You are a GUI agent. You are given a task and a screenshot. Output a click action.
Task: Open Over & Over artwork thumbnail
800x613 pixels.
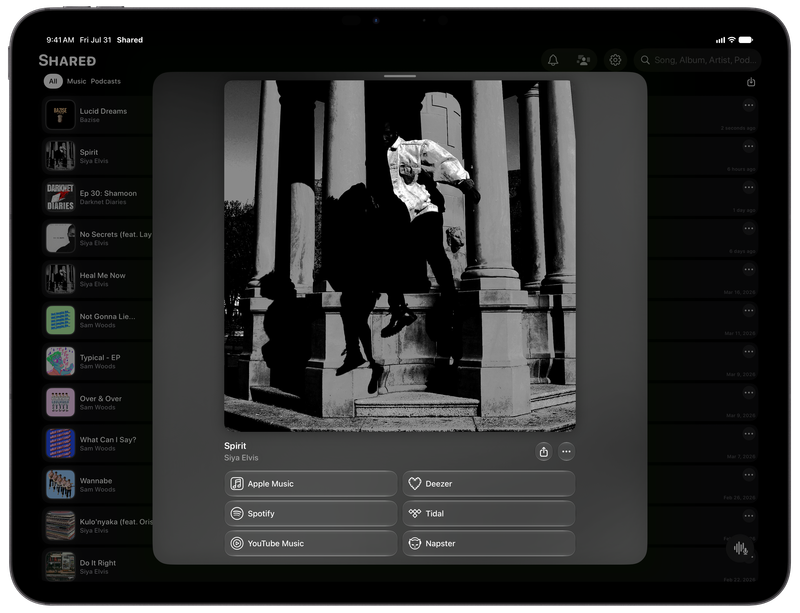coord(60,402)
